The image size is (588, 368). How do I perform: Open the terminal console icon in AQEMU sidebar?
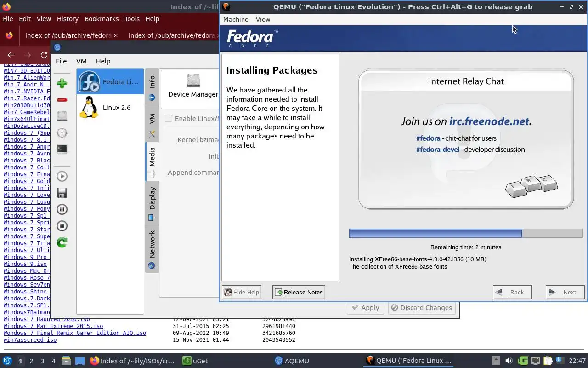(x=62, y=149)
